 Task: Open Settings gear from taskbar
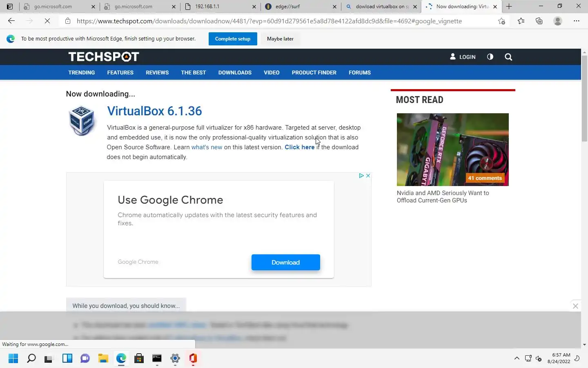[x=175, y=359]
